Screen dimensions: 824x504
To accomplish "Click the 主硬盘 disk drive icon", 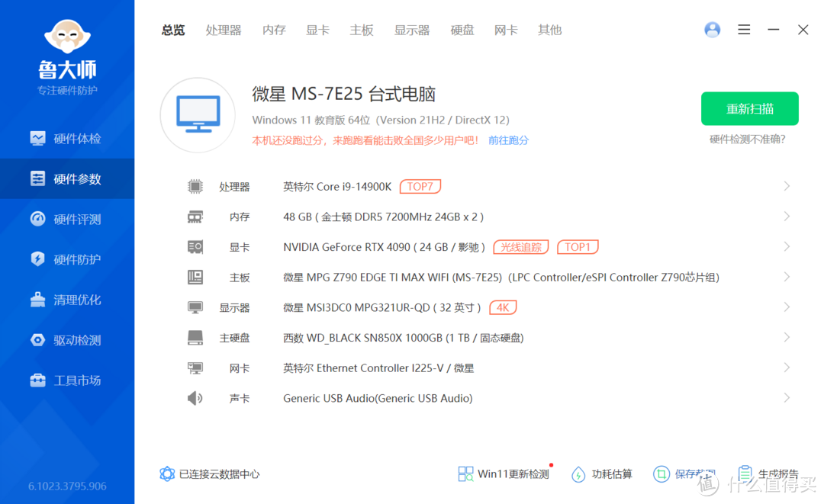I will (195, 338).
